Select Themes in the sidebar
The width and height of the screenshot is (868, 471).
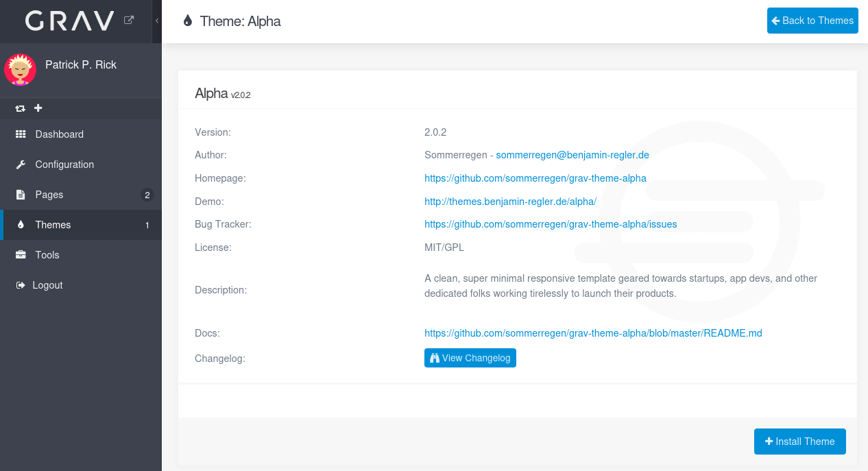pos(81,225)
